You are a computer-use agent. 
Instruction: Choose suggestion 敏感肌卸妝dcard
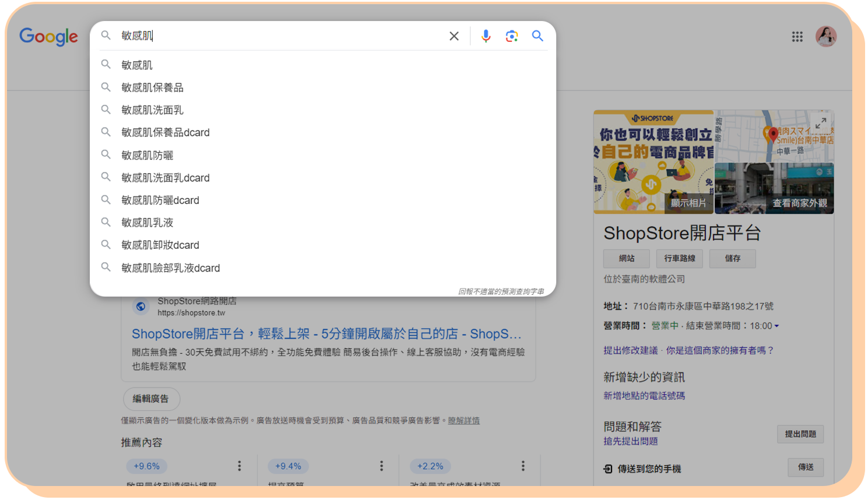(323, 245)
